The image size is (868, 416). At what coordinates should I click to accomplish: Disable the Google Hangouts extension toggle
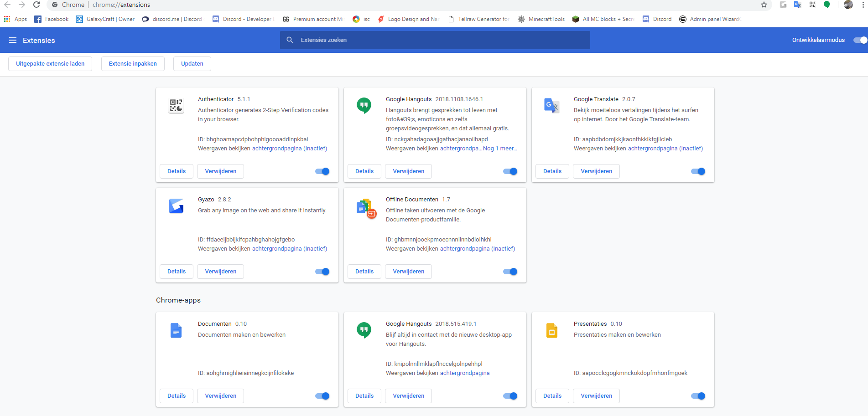(510, 171)
